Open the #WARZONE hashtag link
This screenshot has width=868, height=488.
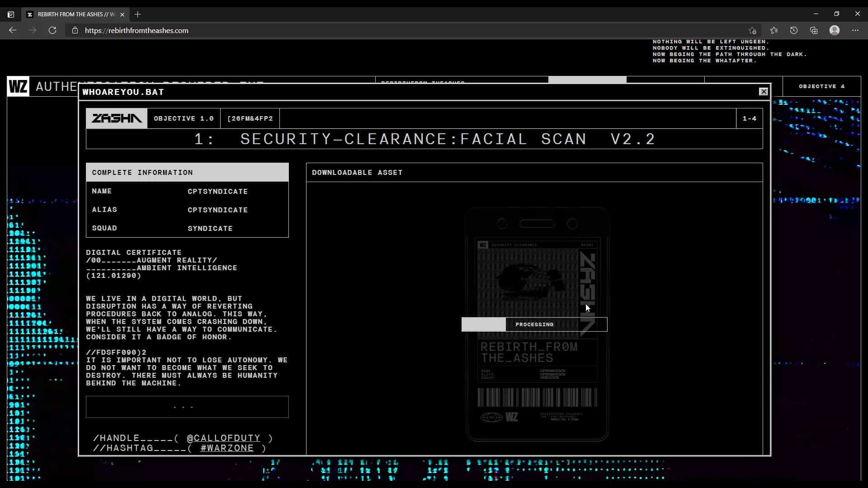click(x=227, y=448)
